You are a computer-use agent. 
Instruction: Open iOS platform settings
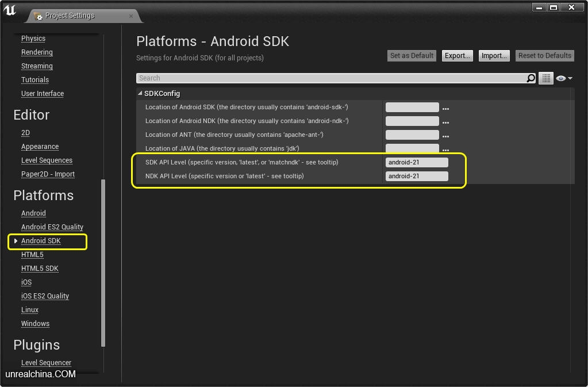26,282
